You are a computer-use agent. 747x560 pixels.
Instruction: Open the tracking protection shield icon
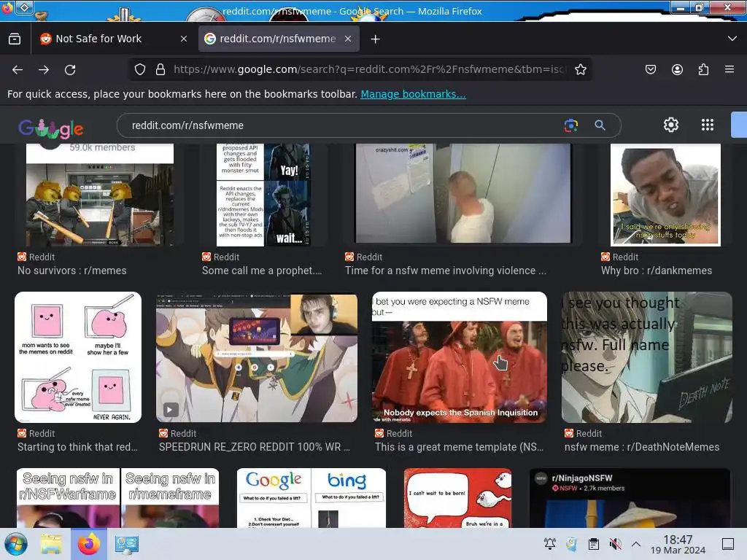(139, 69)
